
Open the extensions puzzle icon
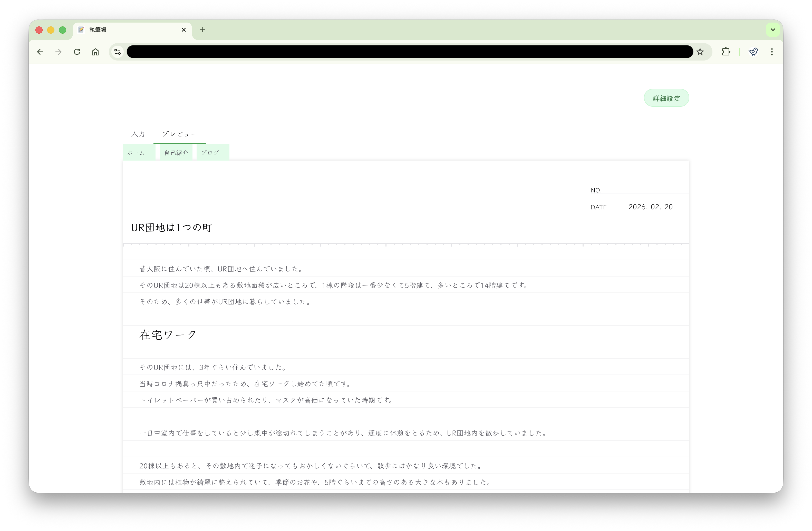click(x=726, y=52)
